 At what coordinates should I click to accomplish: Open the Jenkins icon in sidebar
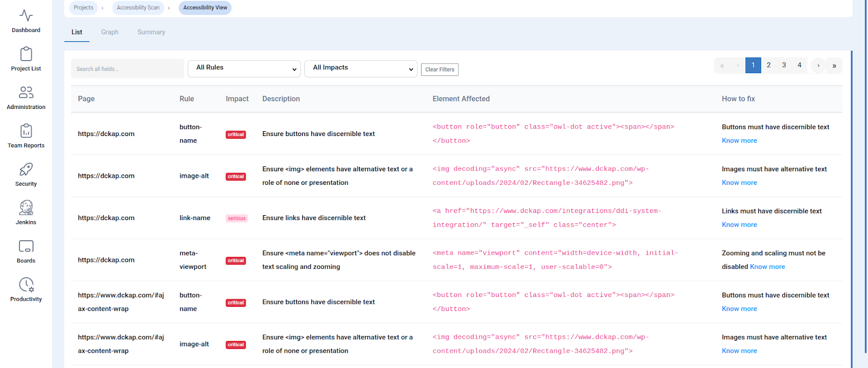coord(26,208)
